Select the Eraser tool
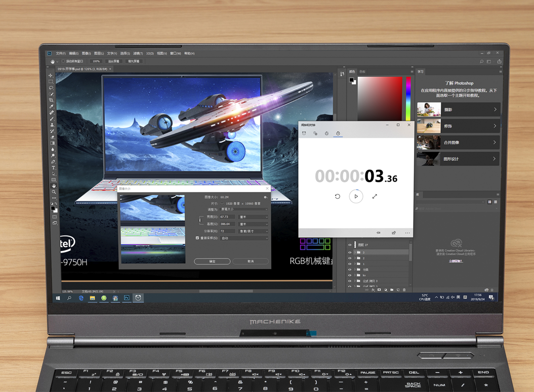Viewport: 534px width, 392px height. point(53,137)
